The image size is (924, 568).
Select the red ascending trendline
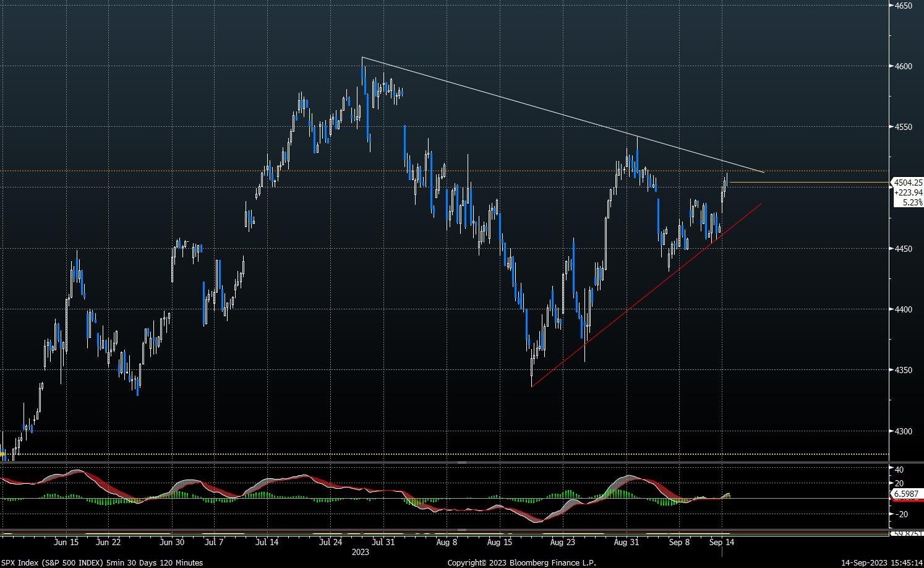click(646, 295)
